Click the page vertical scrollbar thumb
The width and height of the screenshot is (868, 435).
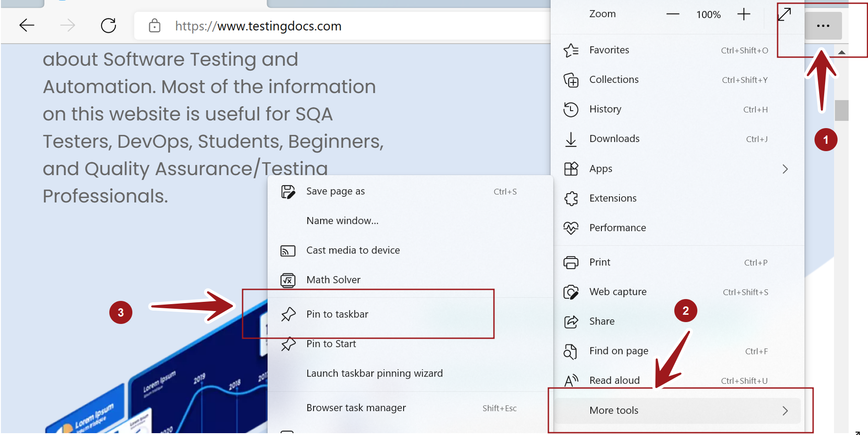pos(842,111)
